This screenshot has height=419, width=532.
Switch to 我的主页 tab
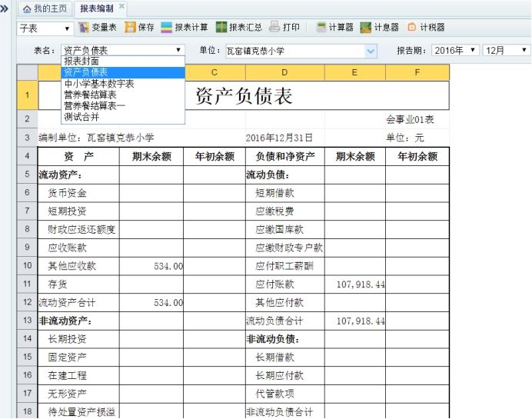coord(45,8)
